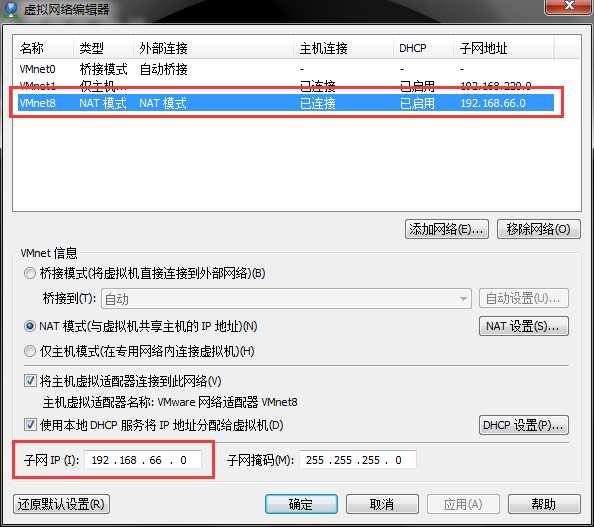Select the NAT 模式 radio button

pos(30,326)
